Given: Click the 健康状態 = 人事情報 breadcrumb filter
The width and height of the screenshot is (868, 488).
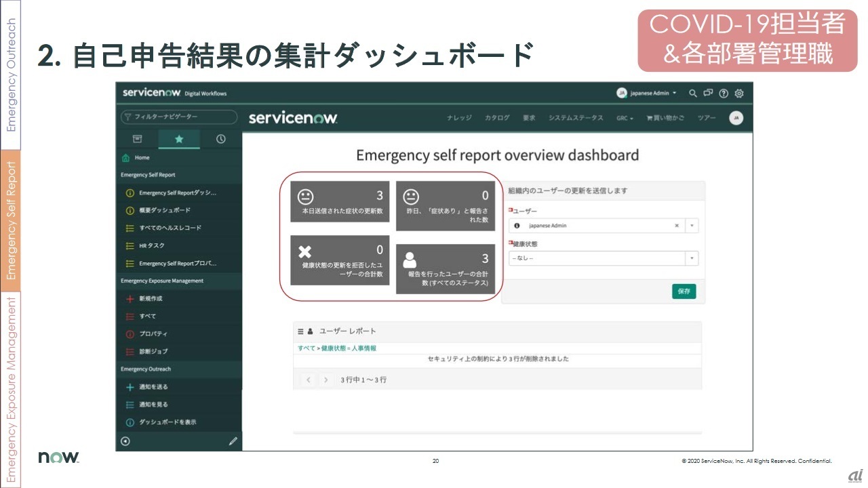Looking at the screenshot, I should [349, 348].
